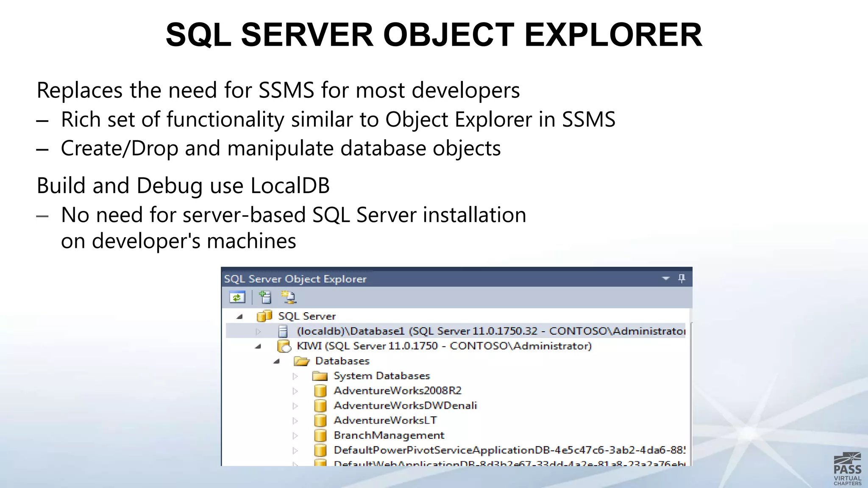This screenshot has width=868, height=488.
Task: Select (localdb)\Database1 server row
Action: pos(456,331)
